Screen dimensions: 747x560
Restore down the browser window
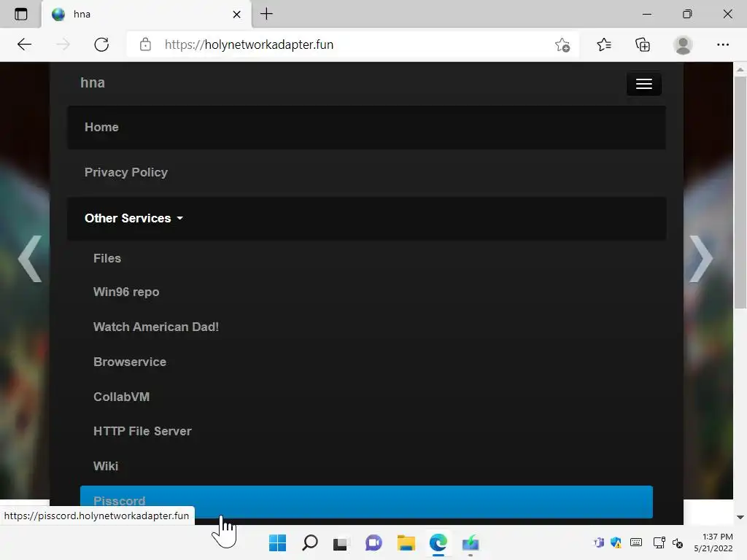point(687,15)
